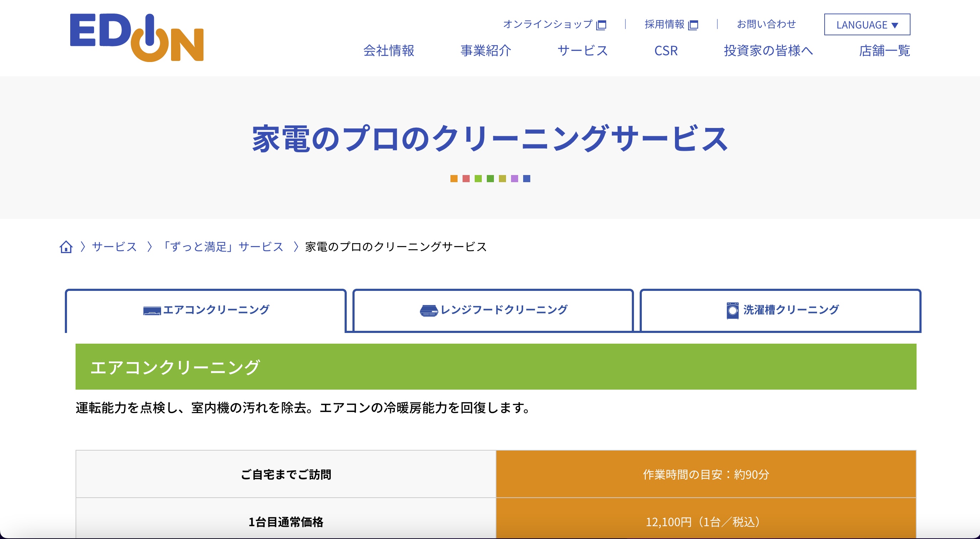Visit the CSR section

(x=666, y=51)
